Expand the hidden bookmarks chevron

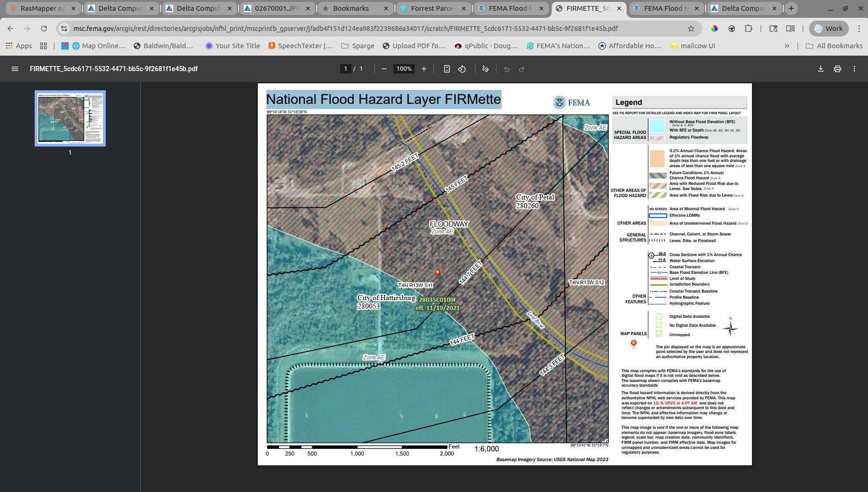pyautogui.click(x=787, y=46)
